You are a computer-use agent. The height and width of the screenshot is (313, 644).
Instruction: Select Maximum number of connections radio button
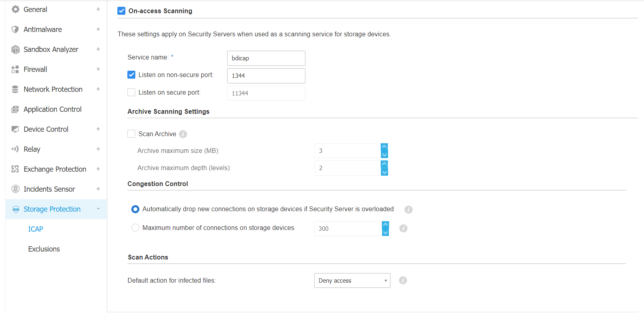pos(135,228)
